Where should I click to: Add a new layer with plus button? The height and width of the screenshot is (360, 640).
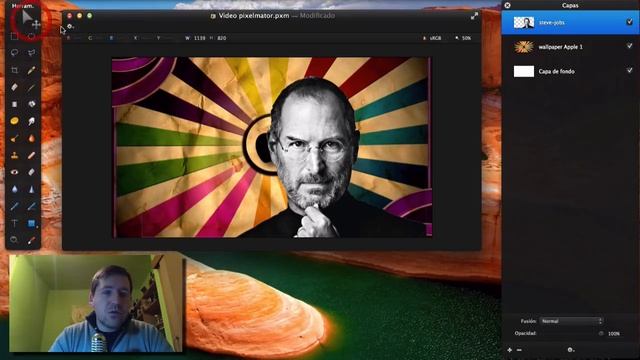tap(509, 350)
